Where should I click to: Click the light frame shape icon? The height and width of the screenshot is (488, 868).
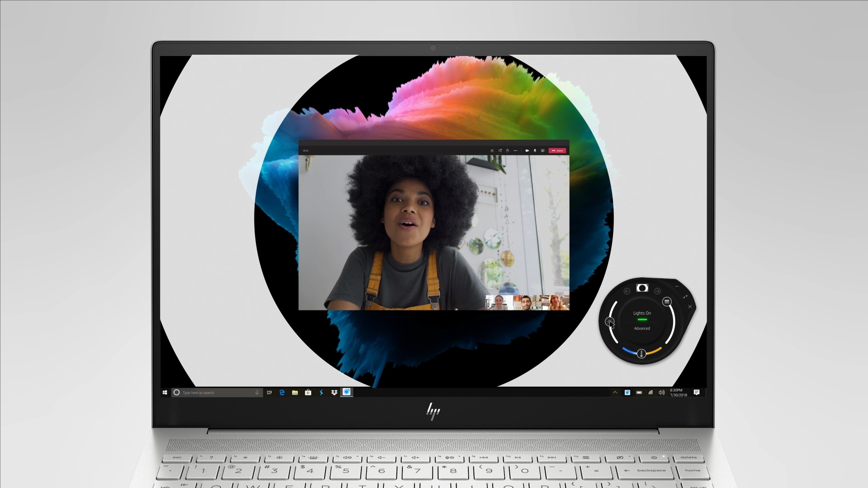[x=642, y=288]
